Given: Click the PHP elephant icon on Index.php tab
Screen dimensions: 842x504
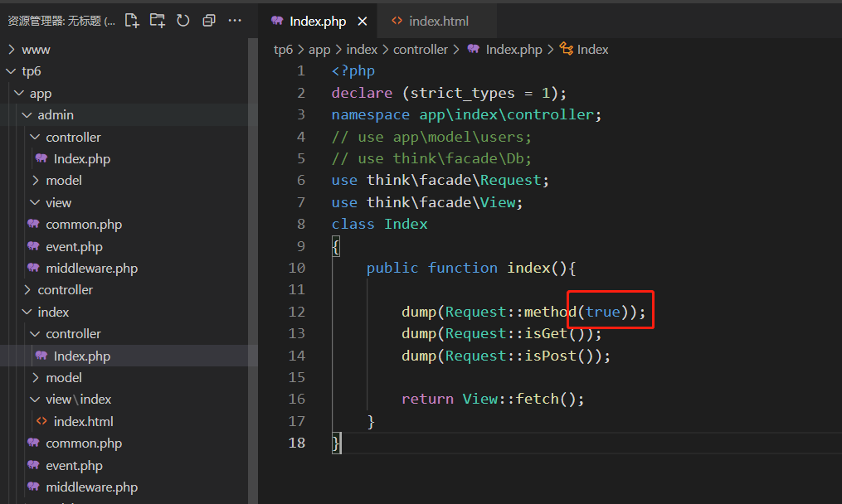Looking at the screenshot, I should click(x=277, y=21).
